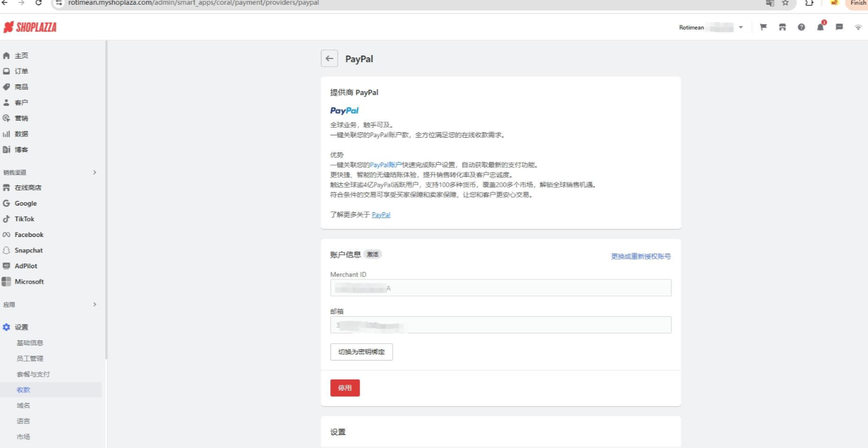Open the notifications bell icon
This screenshot has height=448, width=868.
point(820,27)
